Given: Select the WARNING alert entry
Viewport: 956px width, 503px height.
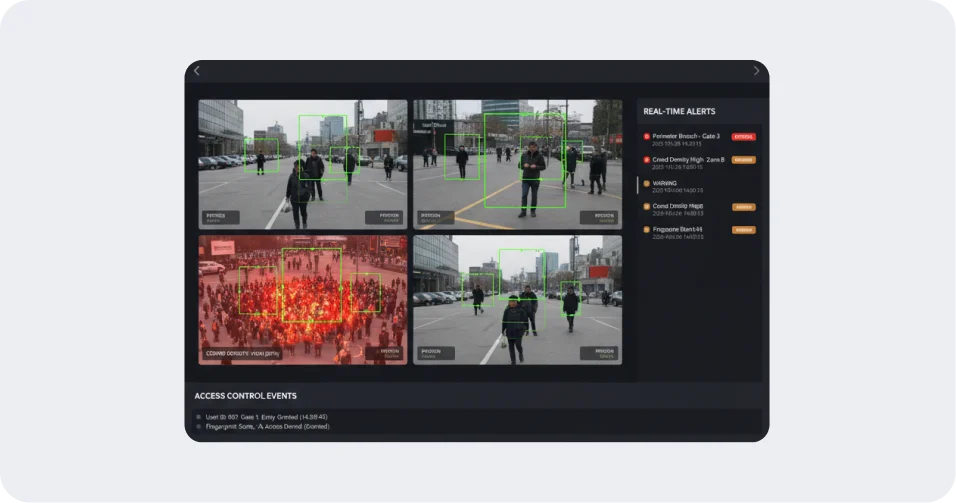Looking at the screenshot, I should pos(699,186).
